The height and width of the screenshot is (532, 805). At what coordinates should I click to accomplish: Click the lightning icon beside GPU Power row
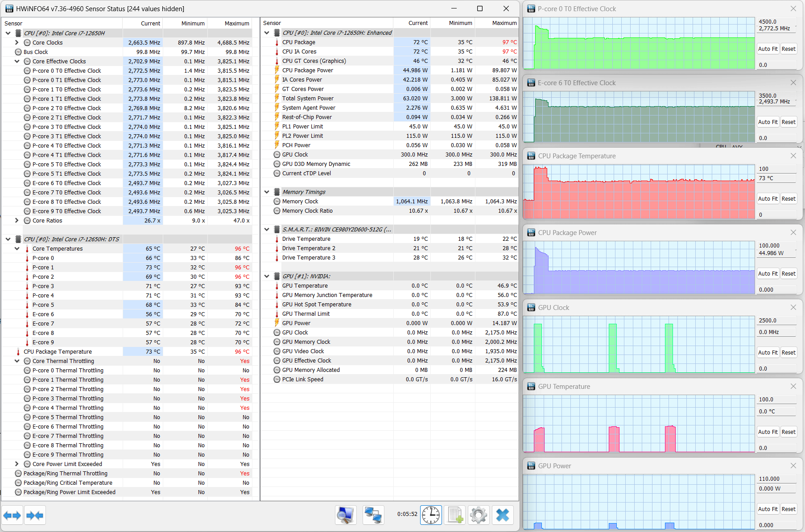(x=277, y=323)
